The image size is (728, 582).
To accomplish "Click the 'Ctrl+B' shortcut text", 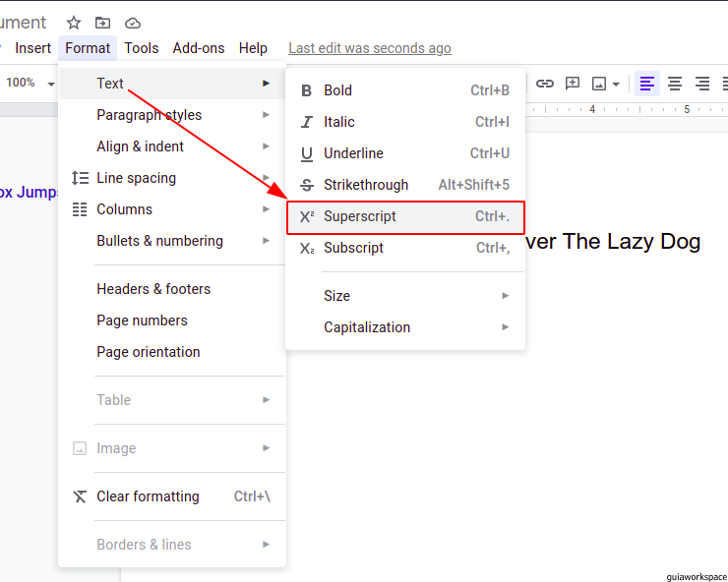I will coord(490,90).
